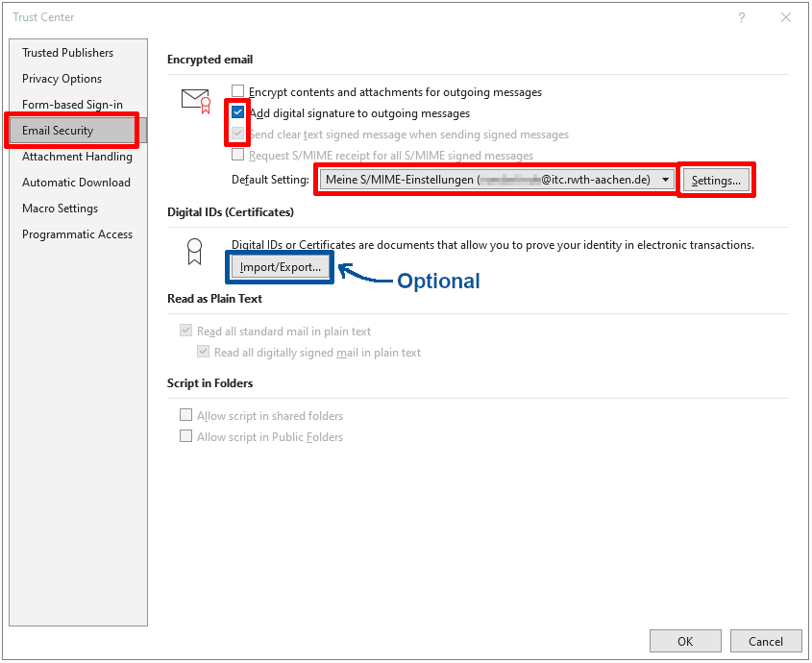Dismiss the dialog with Cancel

[x=766, y=640]
